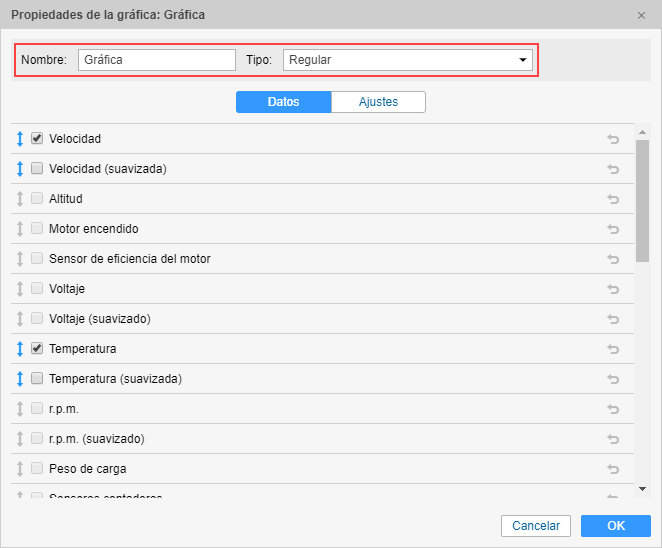Switch to the Ajustes tab
662x548 pixels.
tap(378, 102)
